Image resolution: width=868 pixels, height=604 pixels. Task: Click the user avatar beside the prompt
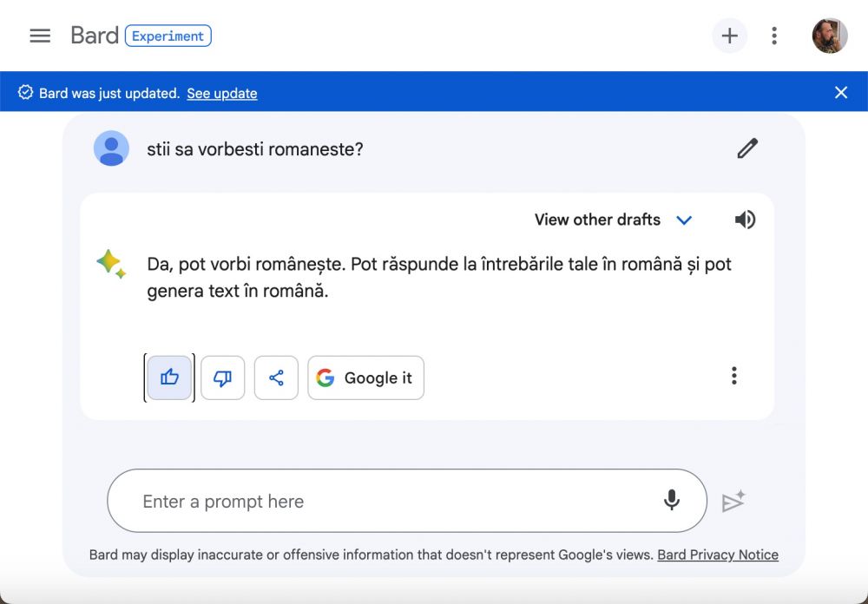pyautogui.click(x=111, y=148)
